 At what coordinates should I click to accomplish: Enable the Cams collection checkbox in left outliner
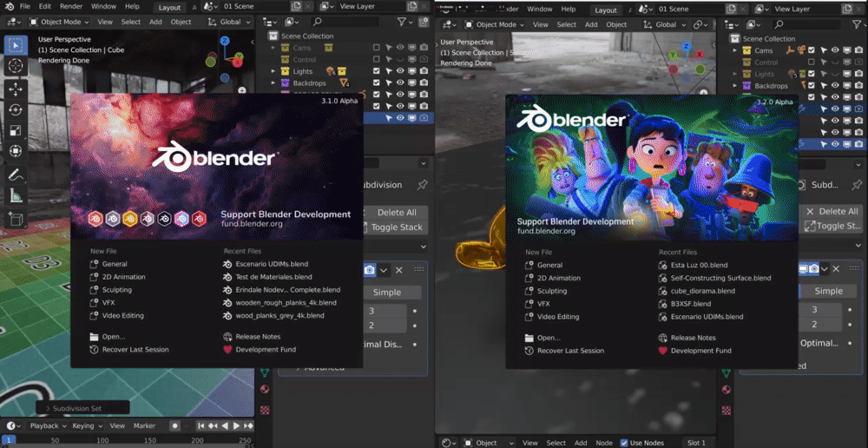pyautogui.click(x=377, y=48)
